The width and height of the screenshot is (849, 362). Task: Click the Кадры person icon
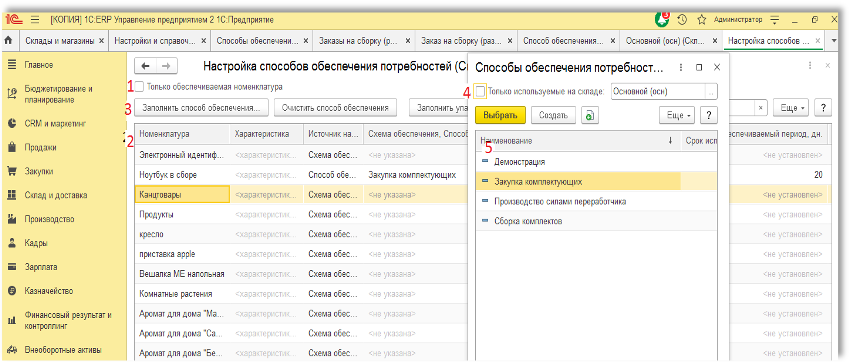tap(12, 243)
